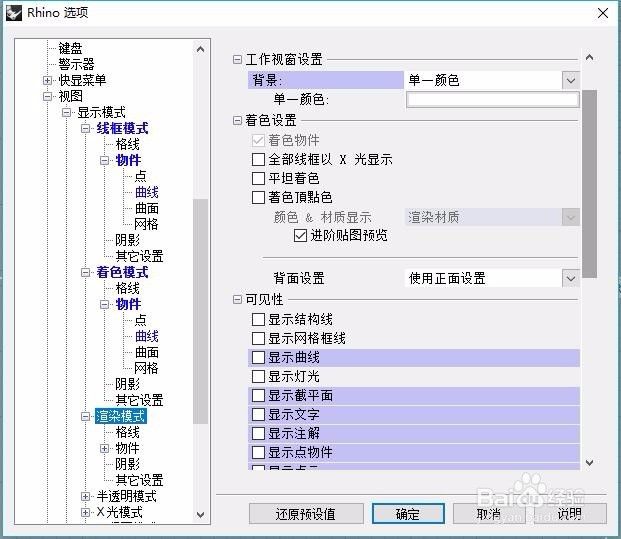Click the settings panel scroll-up arrow
621x539 pixels.
coord(589,58)
